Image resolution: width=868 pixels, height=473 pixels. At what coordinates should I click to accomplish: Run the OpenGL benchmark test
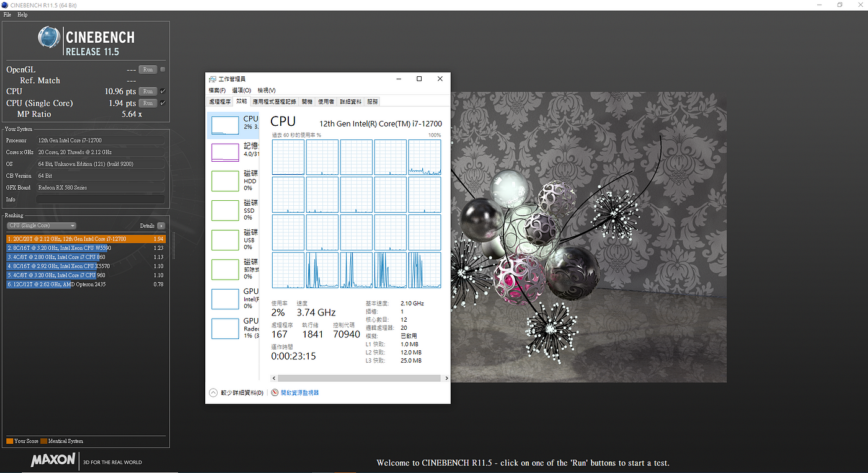pyautogui.click(x=148, y=69)
